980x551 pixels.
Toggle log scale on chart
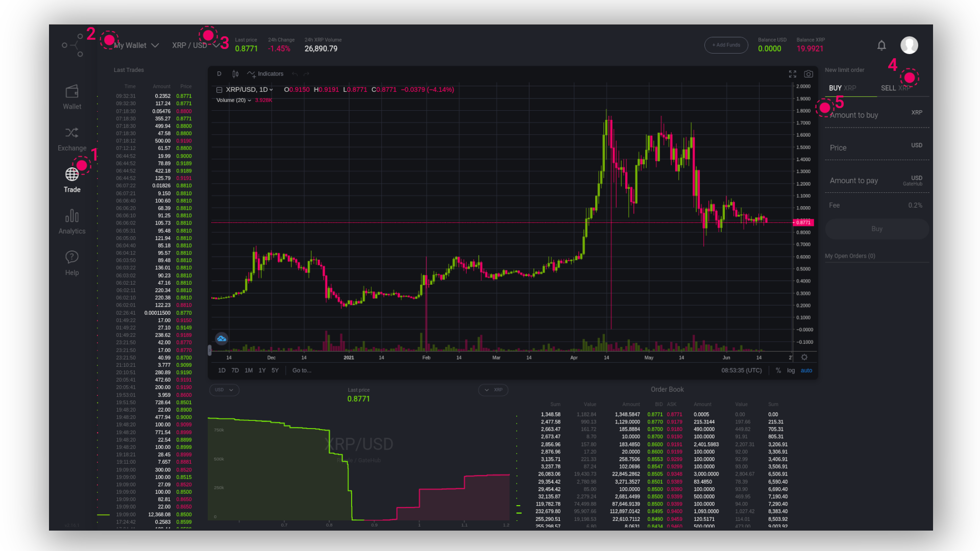(x=791, y=371)
